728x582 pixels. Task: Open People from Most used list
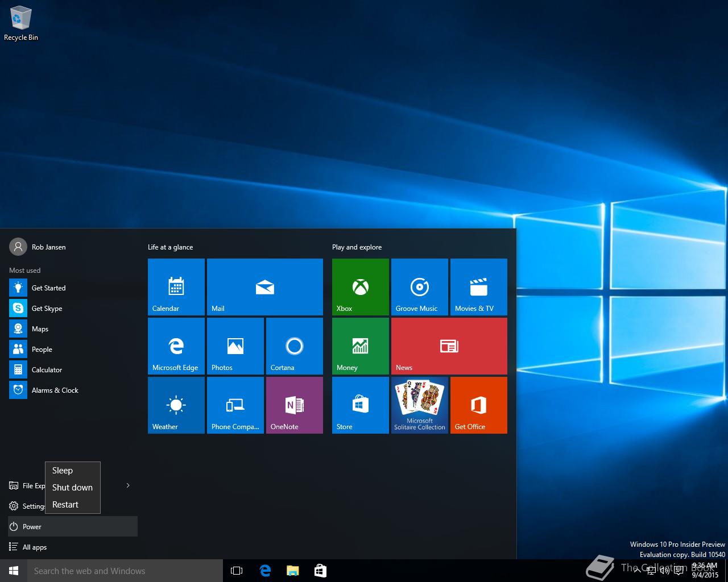73,350
